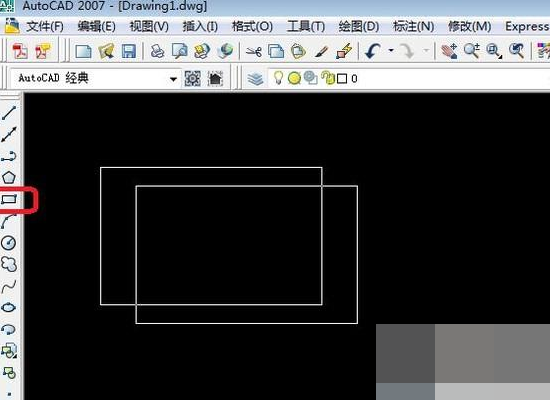
Task: Select the Circle tool
Action: 9,243
